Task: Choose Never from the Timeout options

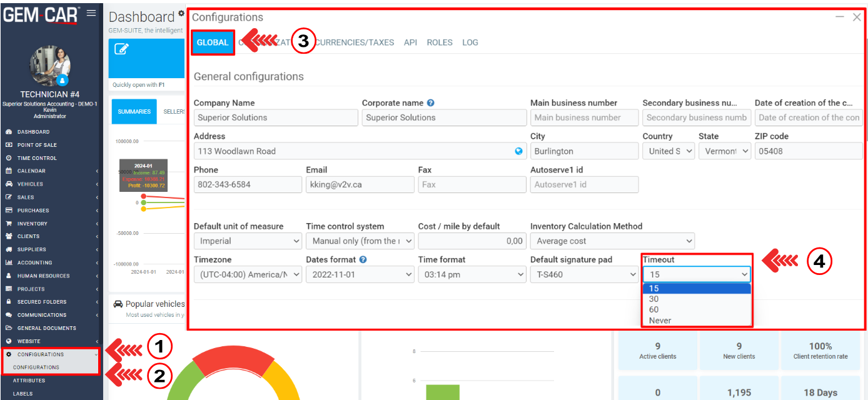Action: 660,321
